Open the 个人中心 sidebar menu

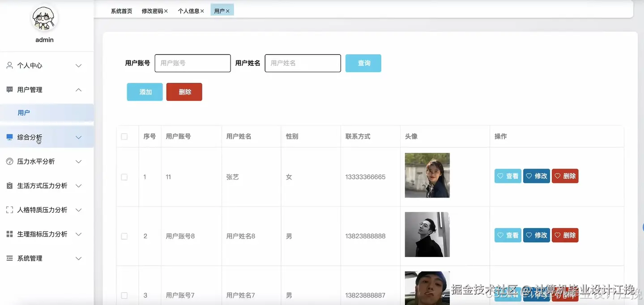coord(47,65)
